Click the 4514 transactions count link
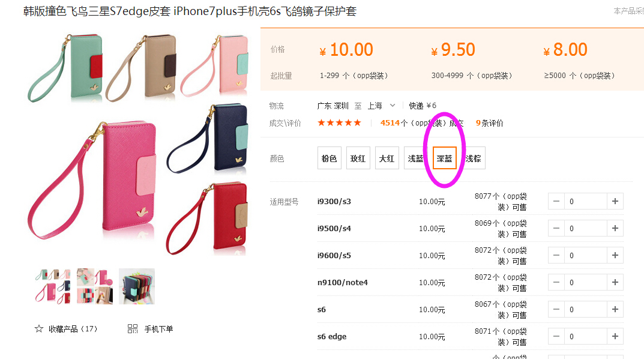This screenshot has height=359, width=644. click(x=390, y=123)
